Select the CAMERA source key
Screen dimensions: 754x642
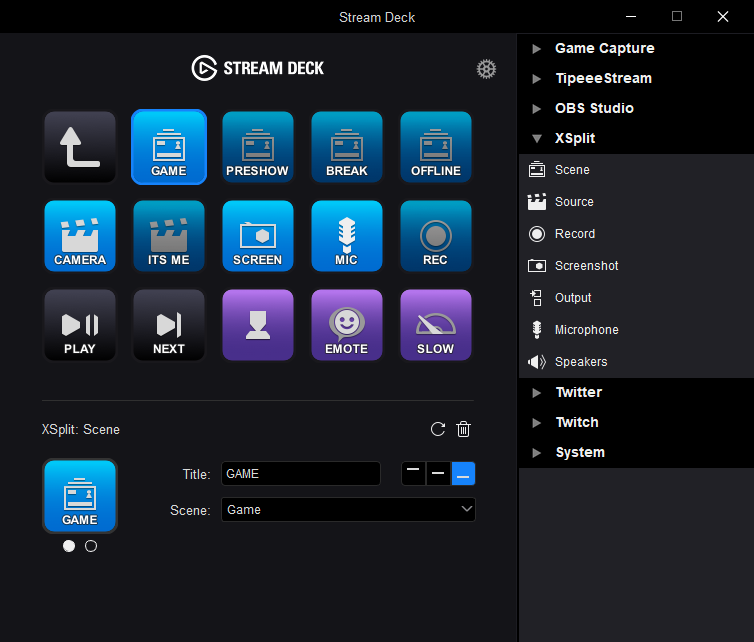(x=80, y=236)
